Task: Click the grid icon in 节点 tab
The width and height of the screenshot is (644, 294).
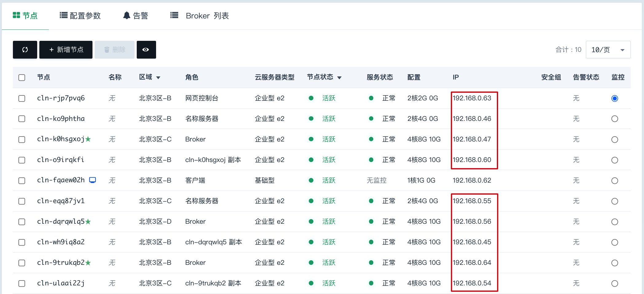Action: 16,15
